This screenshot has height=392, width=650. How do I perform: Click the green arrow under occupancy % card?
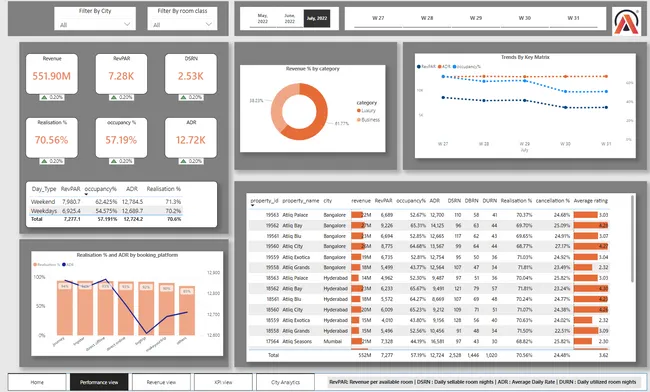tap(114, 161)
